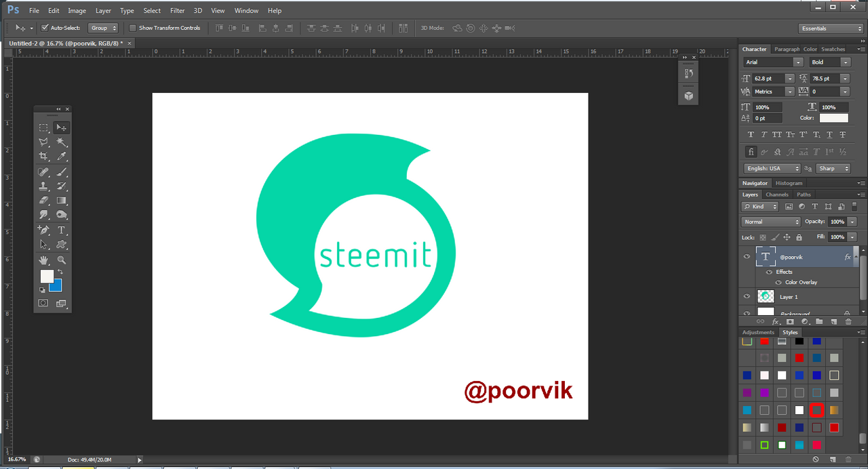868x469 pixels.
Task: Open the Essentials workspace dropdown
Action: pos(831,28)
